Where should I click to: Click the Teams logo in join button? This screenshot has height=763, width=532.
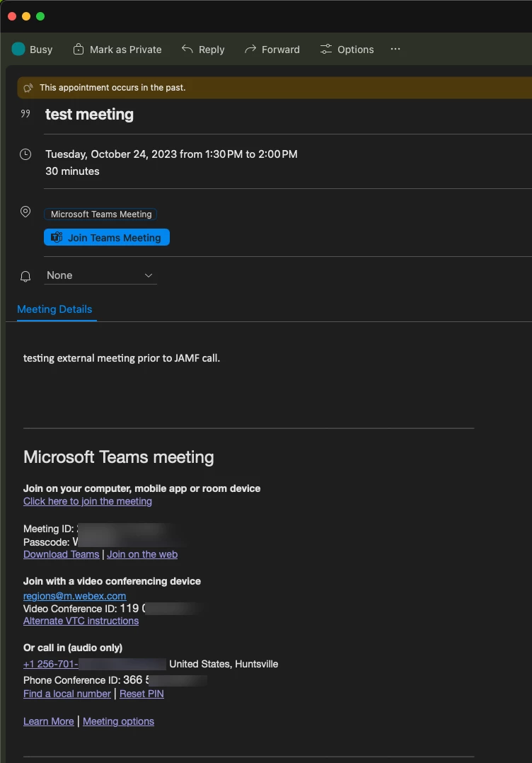(57, 238)
